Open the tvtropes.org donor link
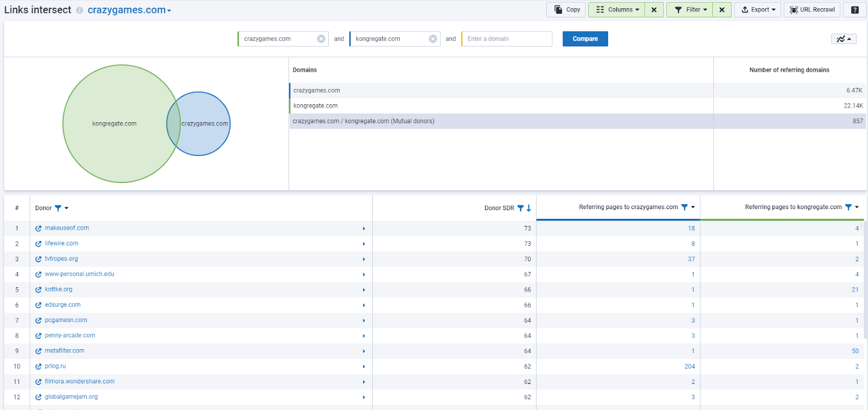Viewport: 868px width, 410px height. pyautogui.click(x=61, y=258)
